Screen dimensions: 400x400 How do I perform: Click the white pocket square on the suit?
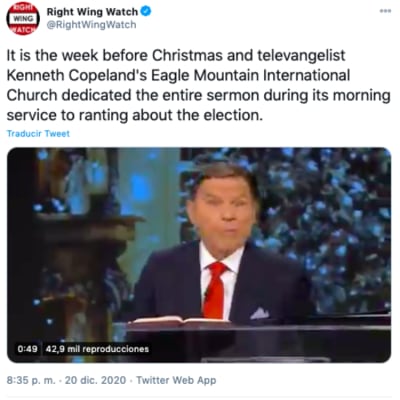pyautogui.click(x=260, y=313)
